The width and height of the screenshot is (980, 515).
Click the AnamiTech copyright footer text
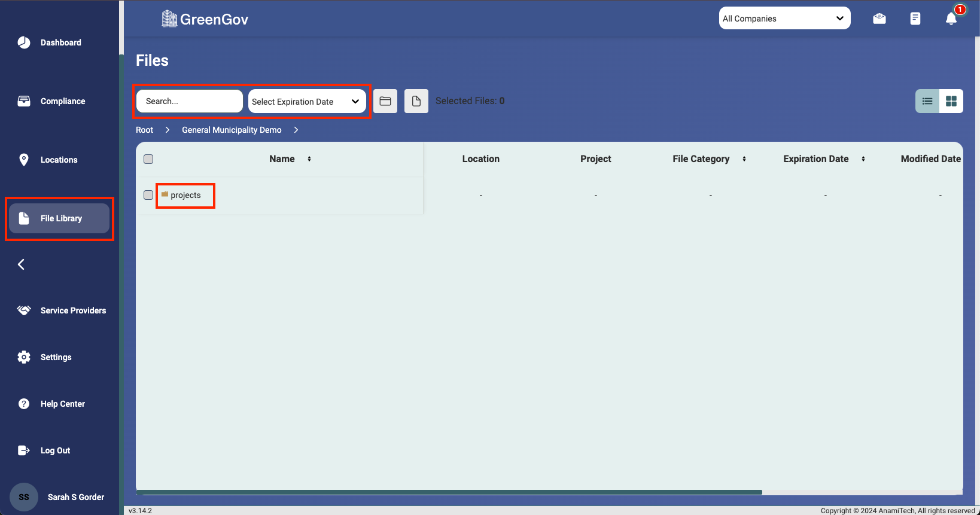pyautogui.click(x=898, y=511)
